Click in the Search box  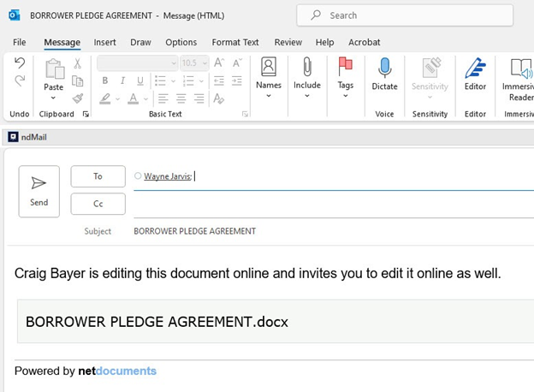point(405,15)
